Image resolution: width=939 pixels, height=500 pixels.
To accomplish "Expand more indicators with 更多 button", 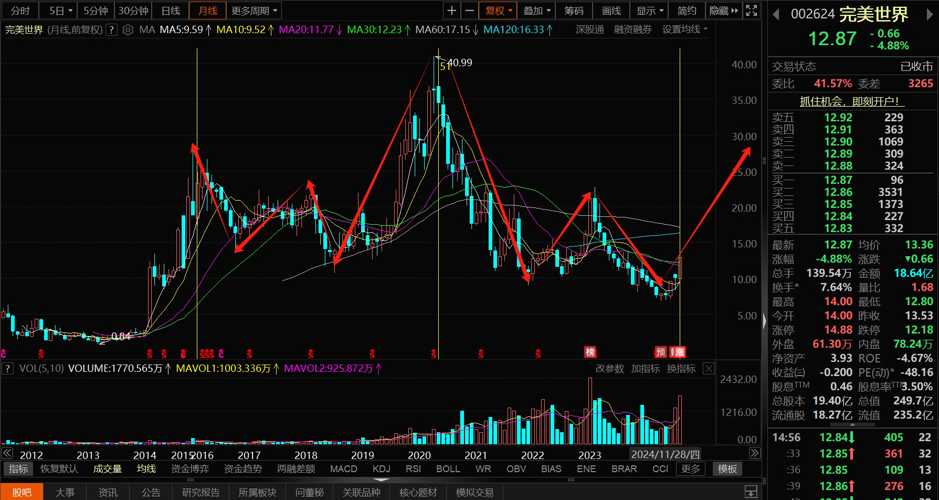I will pyautogui.click(x=690, y=469).
